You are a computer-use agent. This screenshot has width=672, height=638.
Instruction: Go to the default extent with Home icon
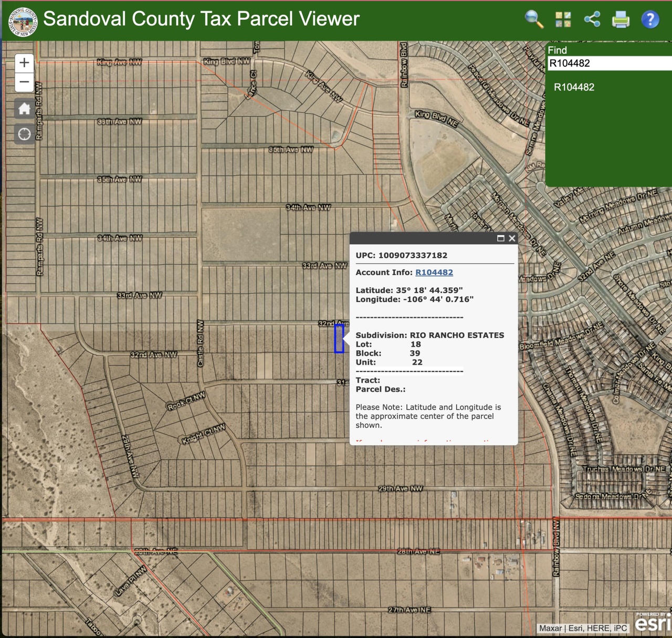point(24,109)
